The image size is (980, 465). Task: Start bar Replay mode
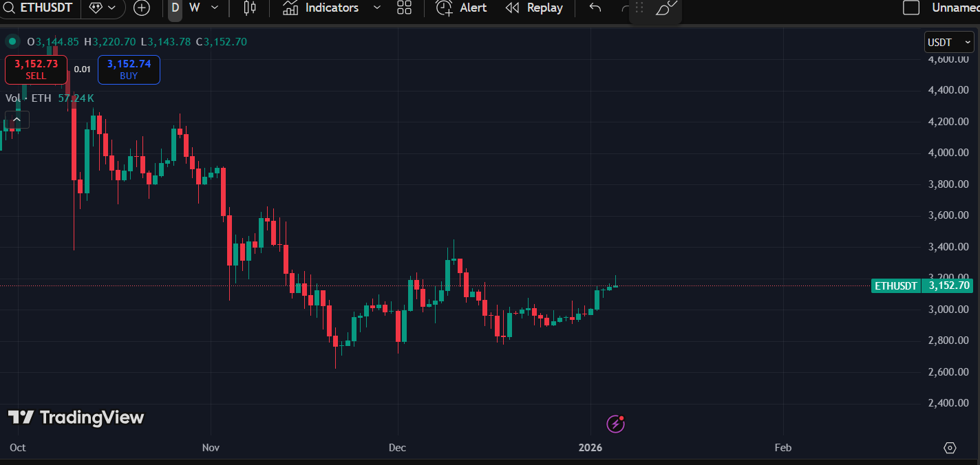coord(534,8)
